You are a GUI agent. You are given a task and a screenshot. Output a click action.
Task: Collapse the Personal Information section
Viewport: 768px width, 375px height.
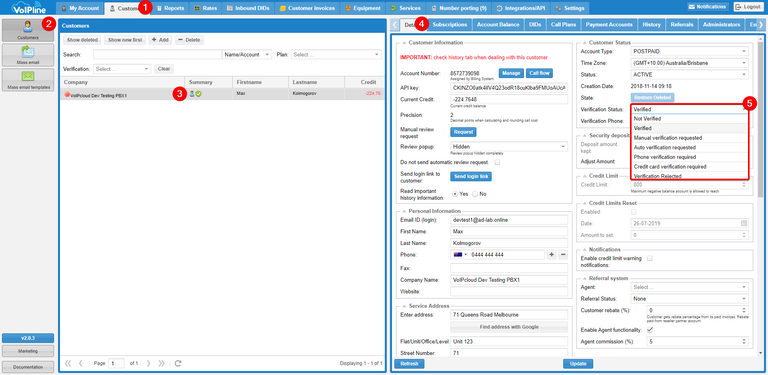(x=404, y=211)
